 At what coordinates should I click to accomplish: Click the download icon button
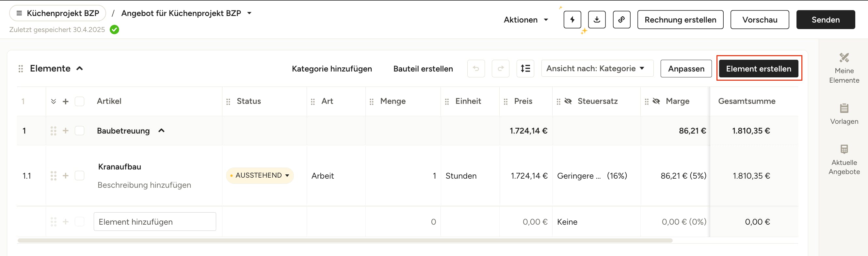[597, 20]
